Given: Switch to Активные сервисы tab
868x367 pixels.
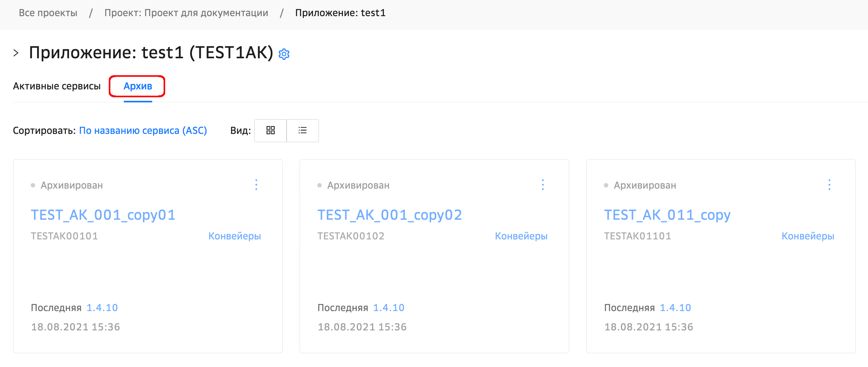Looking at the screenshot, I should pos(57,86).
